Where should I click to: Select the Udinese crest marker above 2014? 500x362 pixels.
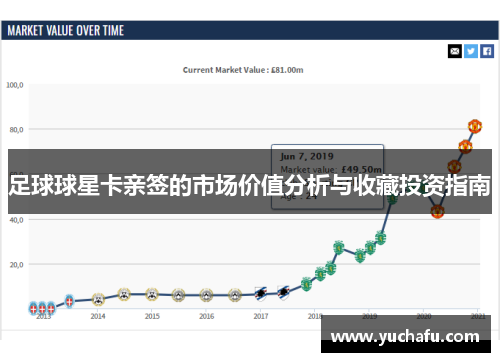pyautogui.click(x=98, y=299)
